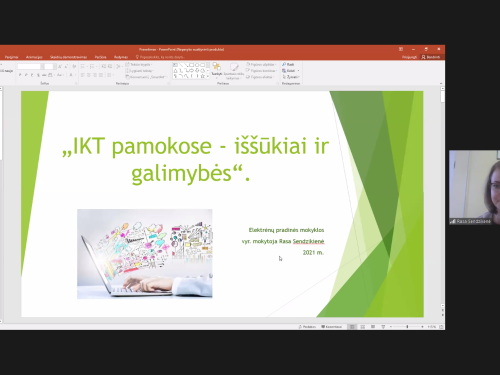Open the Tvarkyti arrange tool
This screenshot has width=500, height=375.
[217, 70]
